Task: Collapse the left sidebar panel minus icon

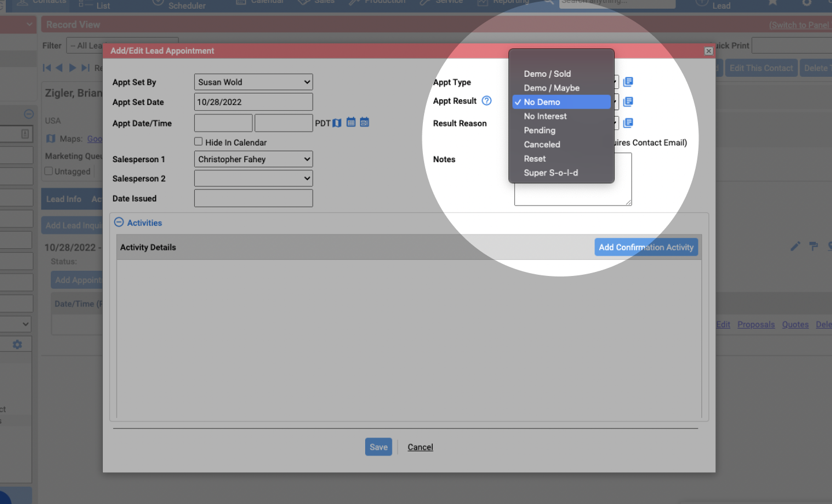Action: [29, 114]
